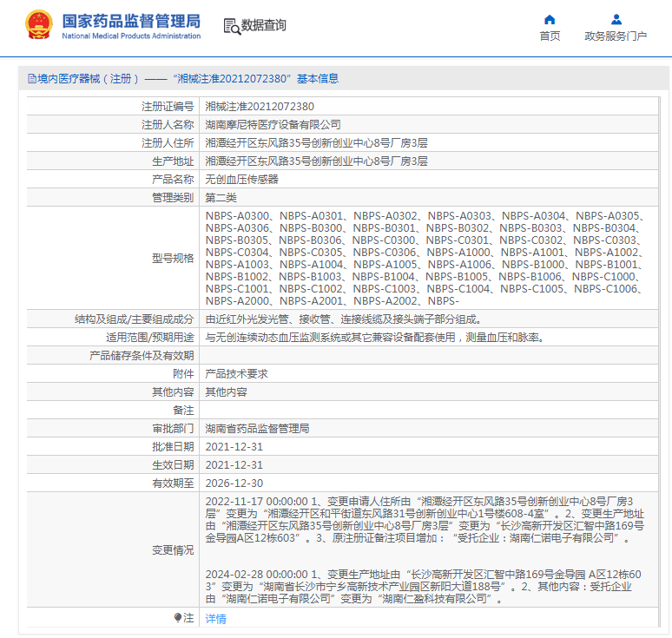Click the 附件 row label
This screenshot has width=672, height=638.
pos(183,374)
